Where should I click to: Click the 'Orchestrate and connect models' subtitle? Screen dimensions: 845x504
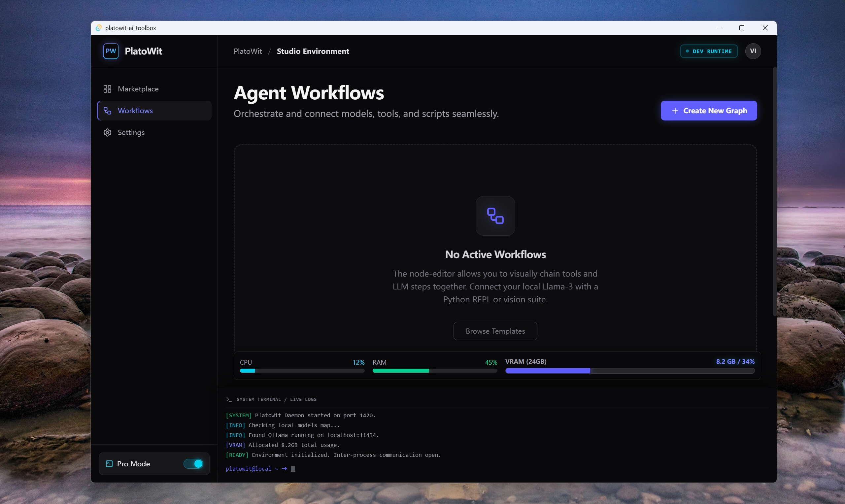(366, 114)
